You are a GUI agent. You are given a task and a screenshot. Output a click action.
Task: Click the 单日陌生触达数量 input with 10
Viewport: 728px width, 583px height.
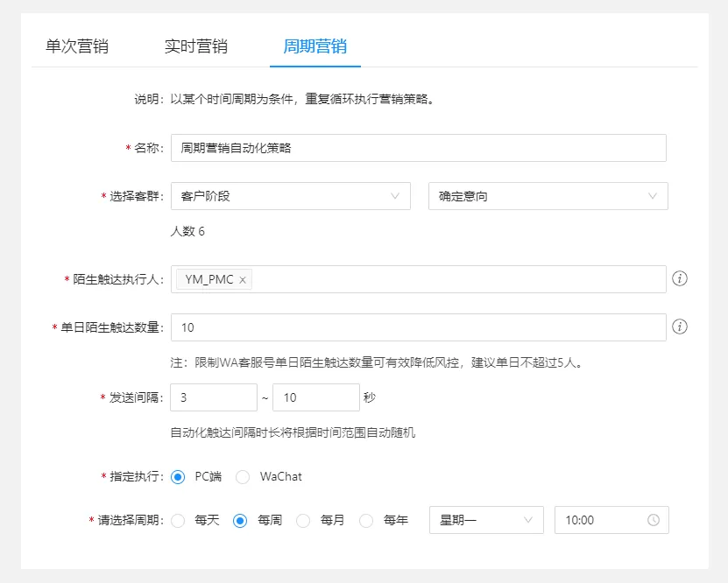click(x=419, y=327)
